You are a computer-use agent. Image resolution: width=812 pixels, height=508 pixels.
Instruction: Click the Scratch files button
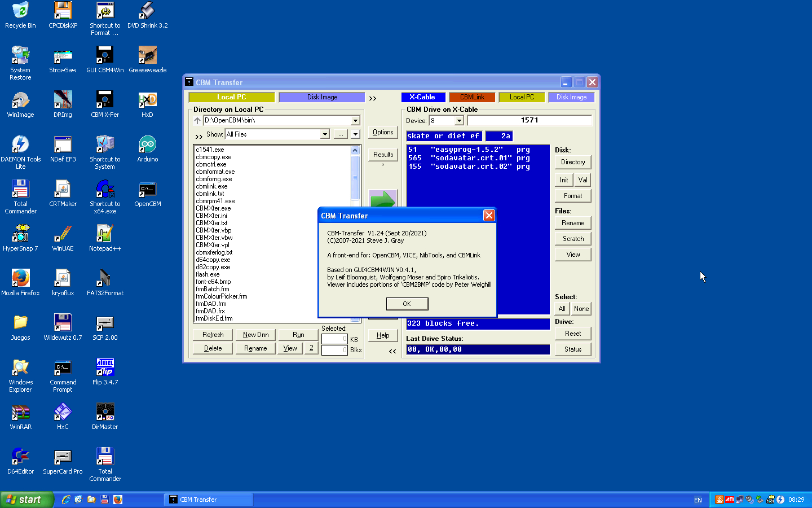pyautogui.click(x=573, y=239)
